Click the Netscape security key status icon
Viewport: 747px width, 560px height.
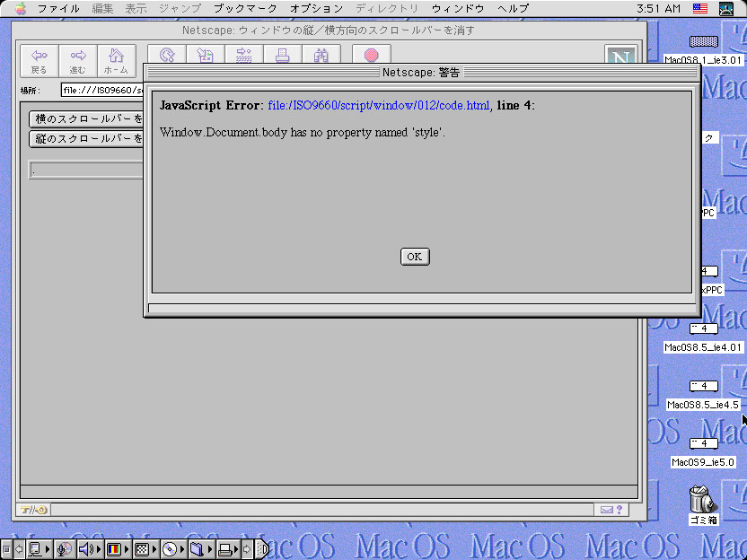coord(33,510)
